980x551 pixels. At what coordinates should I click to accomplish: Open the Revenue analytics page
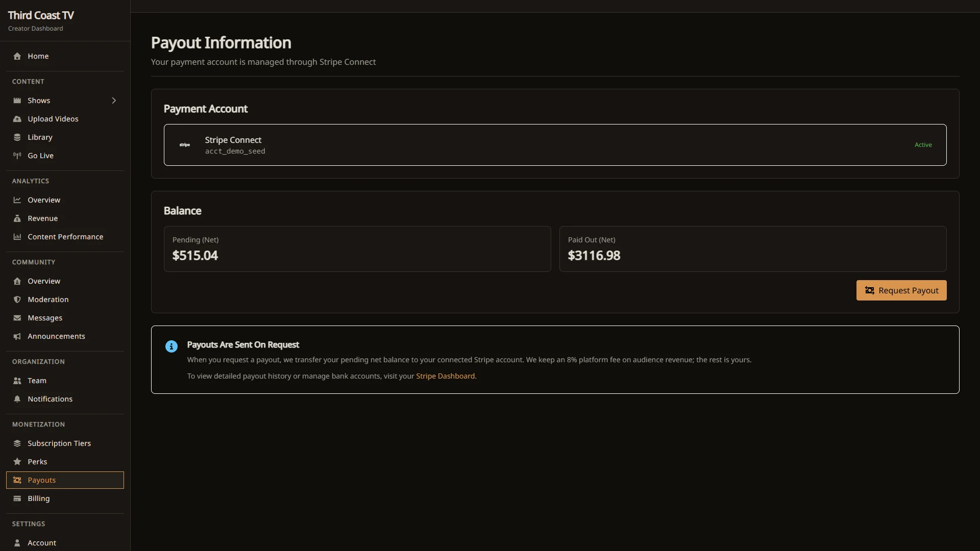pos(65,218)
